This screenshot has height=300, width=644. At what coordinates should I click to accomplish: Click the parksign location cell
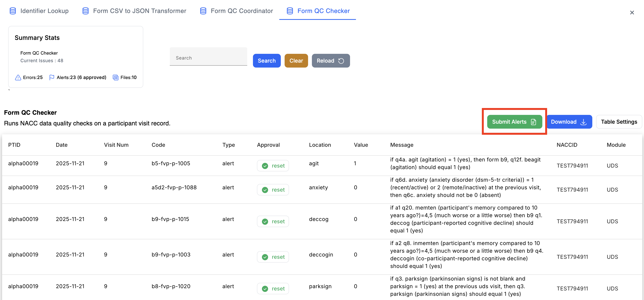pos(320,286)
